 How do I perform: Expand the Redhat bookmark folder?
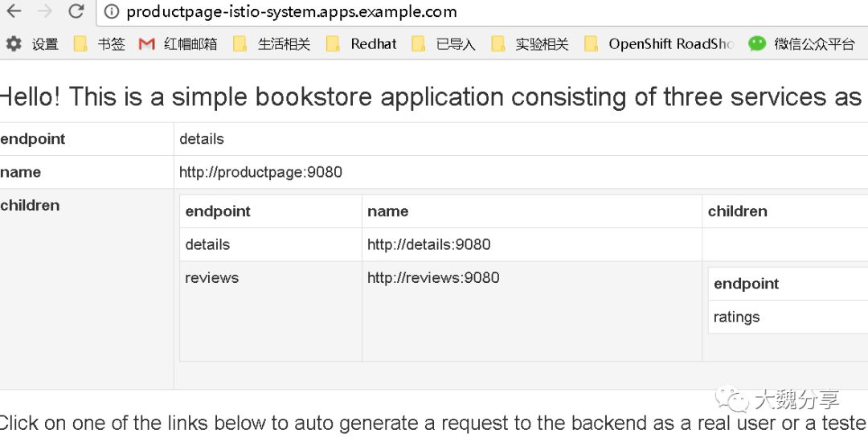(x=362, y=44)
